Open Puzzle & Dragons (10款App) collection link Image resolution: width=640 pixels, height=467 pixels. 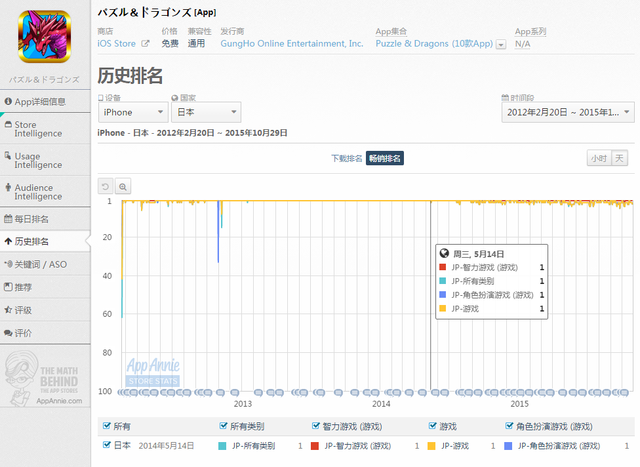tap(434, 44)
